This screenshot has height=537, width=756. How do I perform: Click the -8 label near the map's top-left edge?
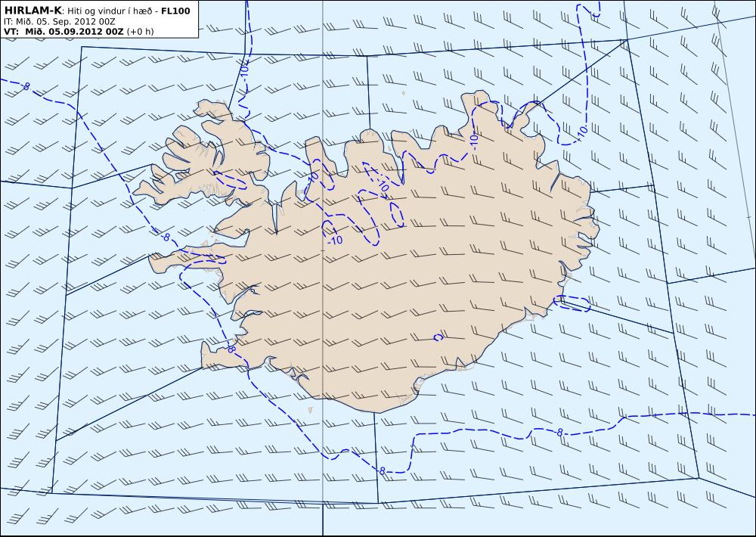click(x=26, y=86)
